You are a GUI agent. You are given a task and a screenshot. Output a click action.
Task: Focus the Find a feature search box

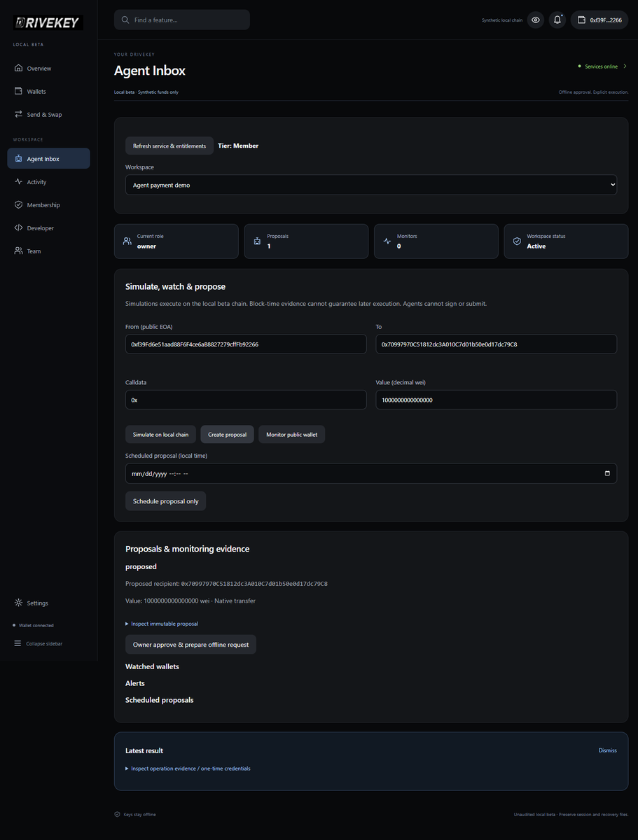pos(182,20)
